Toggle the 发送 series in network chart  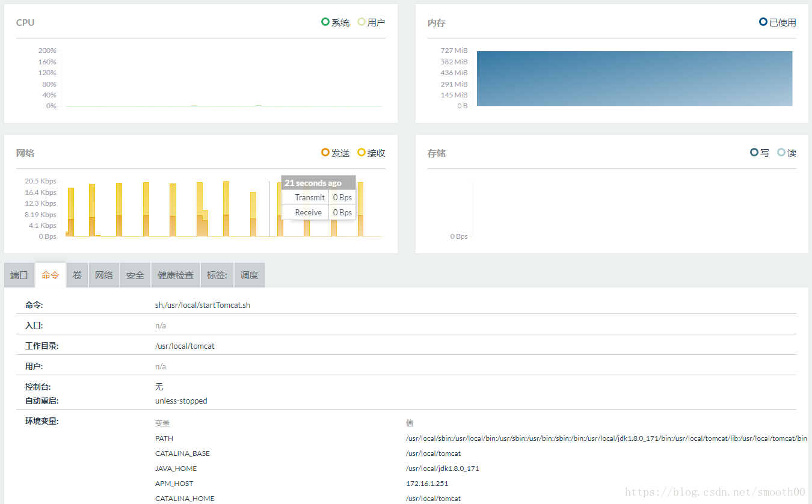336,153
